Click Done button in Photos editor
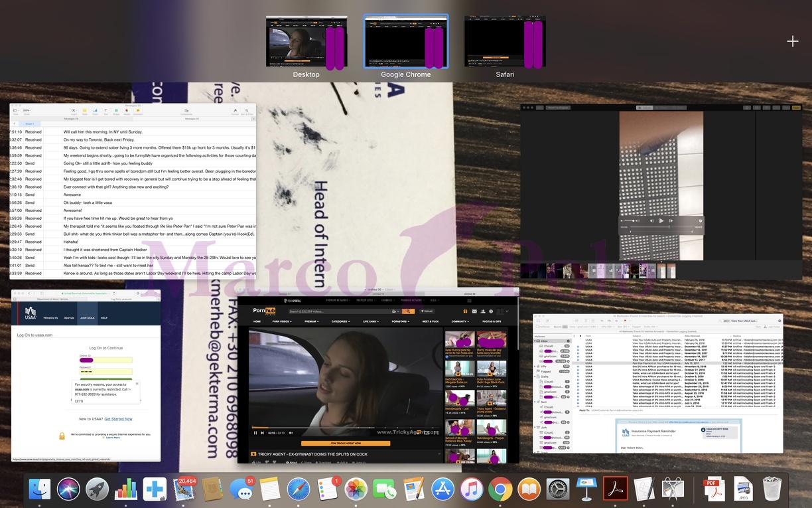812x508 pixels. pyautogui.click(x=796, y=108)
